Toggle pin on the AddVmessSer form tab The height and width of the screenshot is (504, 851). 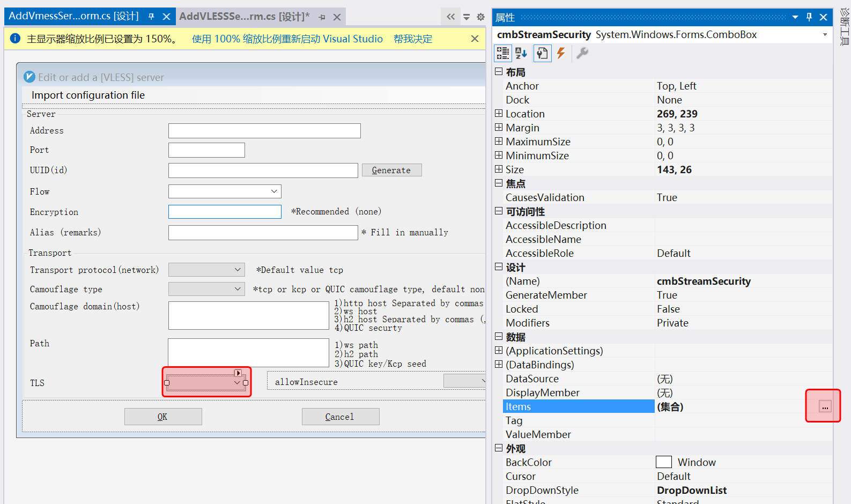151,17
